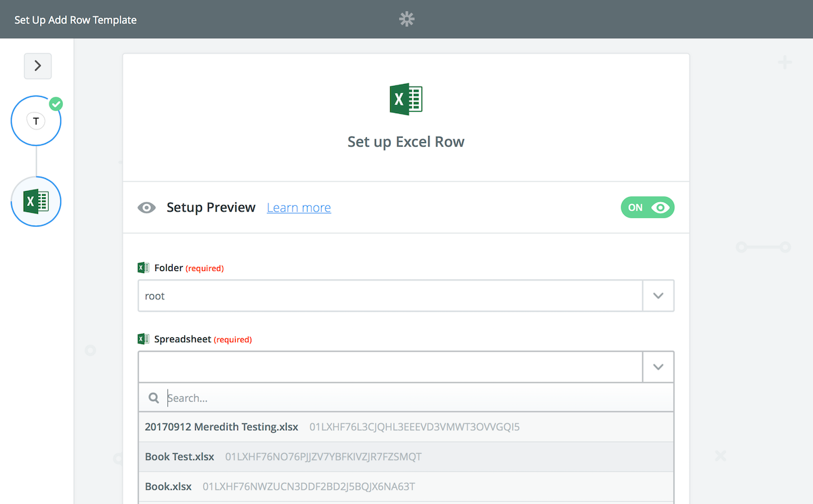Click the Setup Preview label
The height and width of the screenshot is (504, 813).
211,207
